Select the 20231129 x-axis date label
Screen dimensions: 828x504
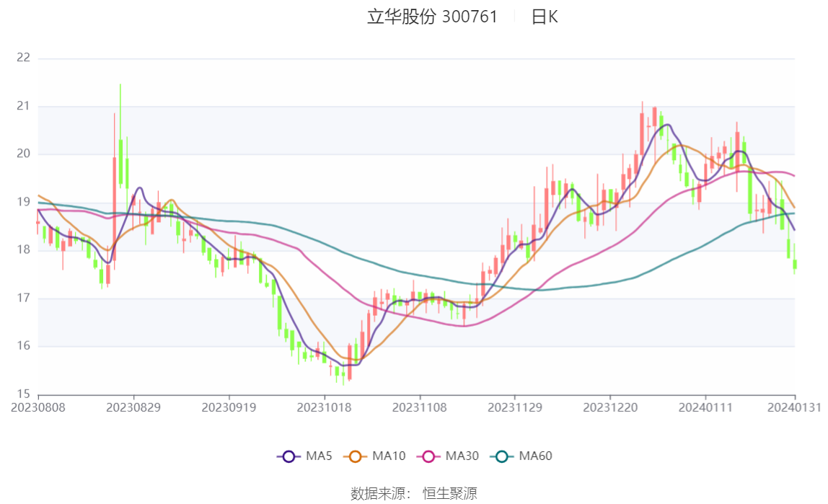click(515, 408)
